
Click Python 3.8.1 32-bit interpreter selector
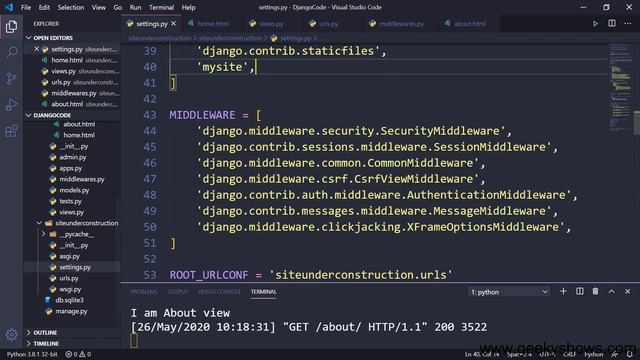pyautogui.click(x=32, y=354)
